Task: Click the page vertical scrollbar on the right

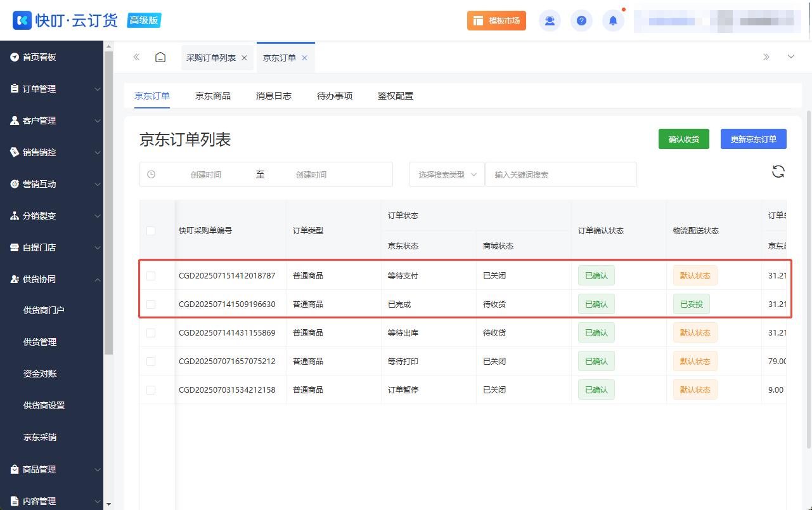Action: (x=808, y=279)
